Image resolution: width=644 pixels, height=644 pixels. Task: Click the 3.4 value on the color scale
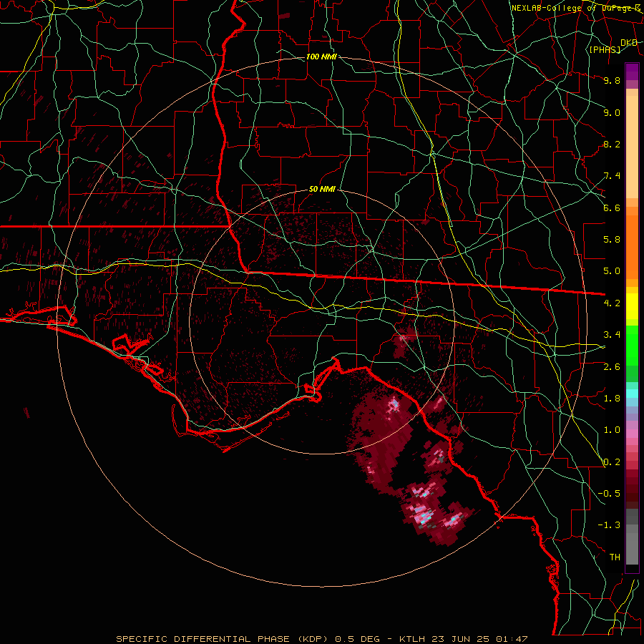(x=612, y=335)
